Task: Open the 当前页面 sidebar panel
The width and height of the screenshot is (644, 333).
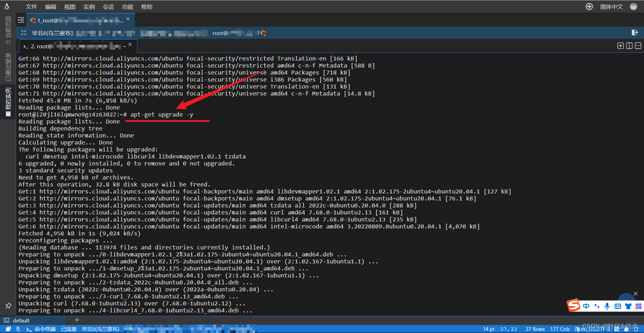Action: 8,30
